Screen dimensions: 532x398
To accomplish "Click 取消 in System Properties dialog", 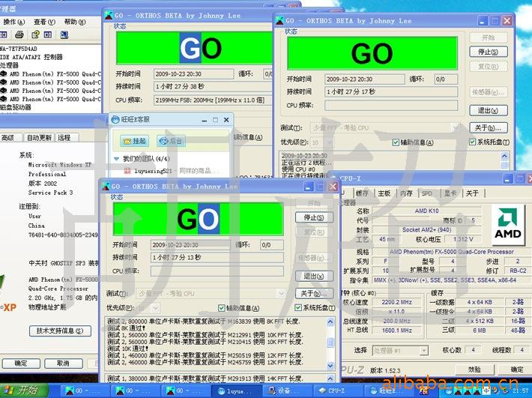I will coord(64,364).
